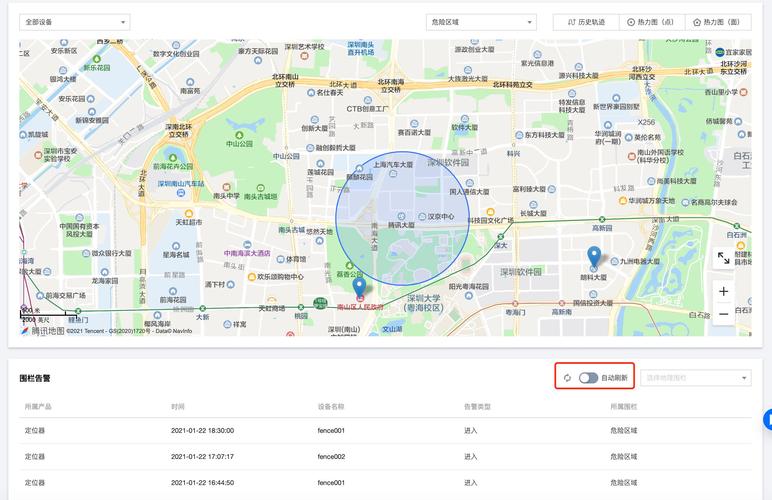Click the 名商高尔夫球会 map marker
The image size is (772, 500).
click(x=685, y=202)
